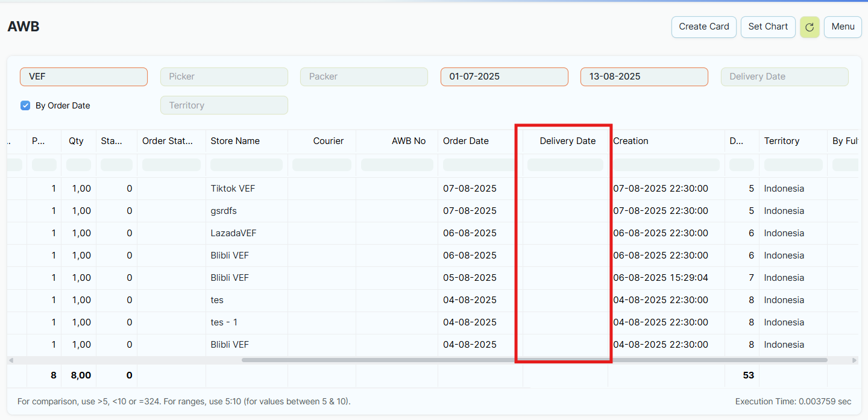Viewport: 868px width, 420px height.
Task: Click the Creation column filter box
Action: 666,165
